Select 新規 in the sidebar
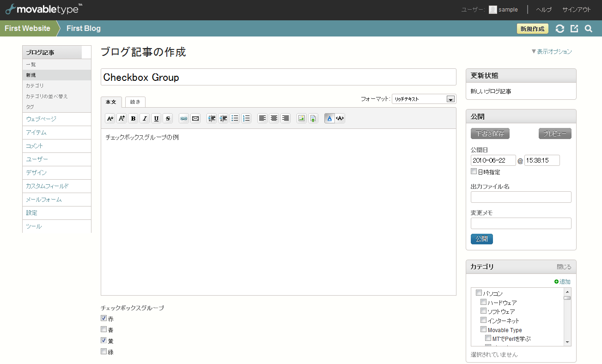 pyautogui.click(x=56, y=75)
